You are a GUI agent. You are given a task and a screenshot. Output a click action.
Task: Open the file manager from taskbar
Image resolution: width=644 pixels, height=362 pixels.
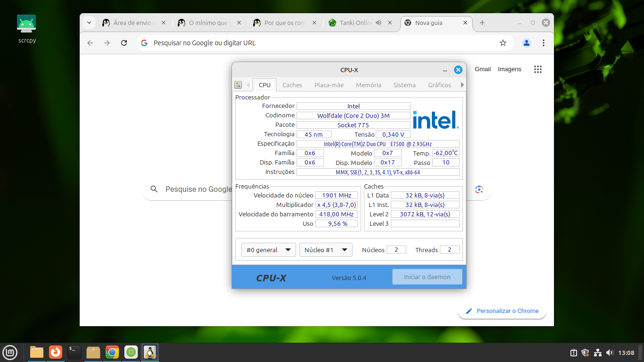pos(37,352)
